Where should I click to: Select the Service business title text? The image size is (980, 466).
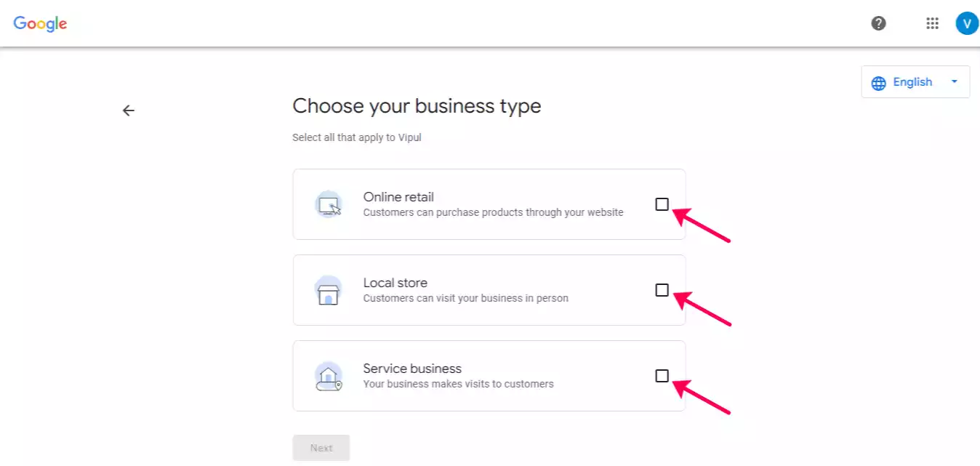[x=412, y=369]
